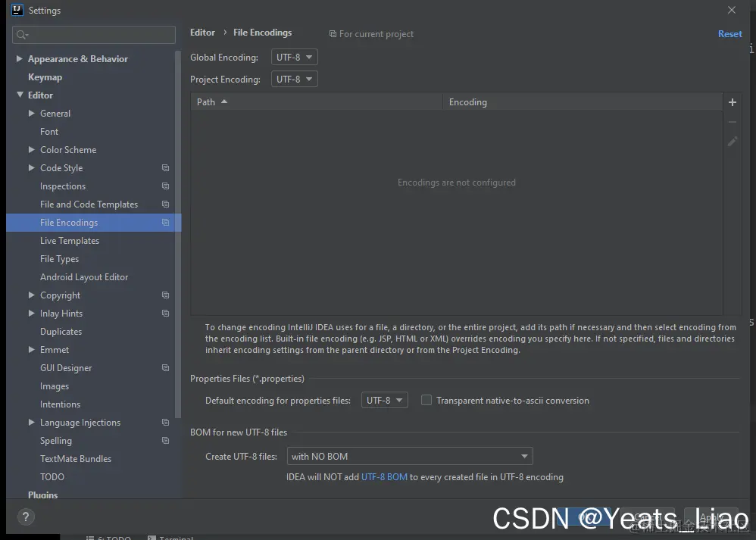Screen dimensions: 756x540
Task: Expand the General node
Action: (x=31, y=114)
